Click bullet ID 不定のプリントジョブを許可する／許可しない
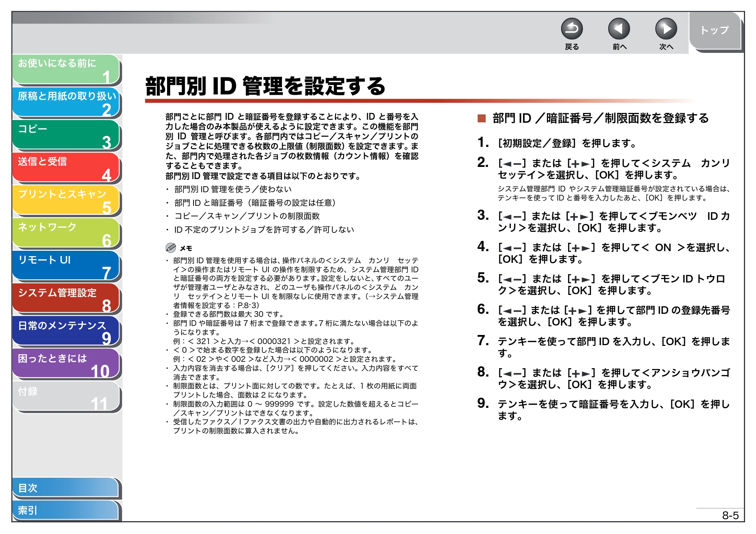This screenshot has width=756, height=534. tap(264, 230)
